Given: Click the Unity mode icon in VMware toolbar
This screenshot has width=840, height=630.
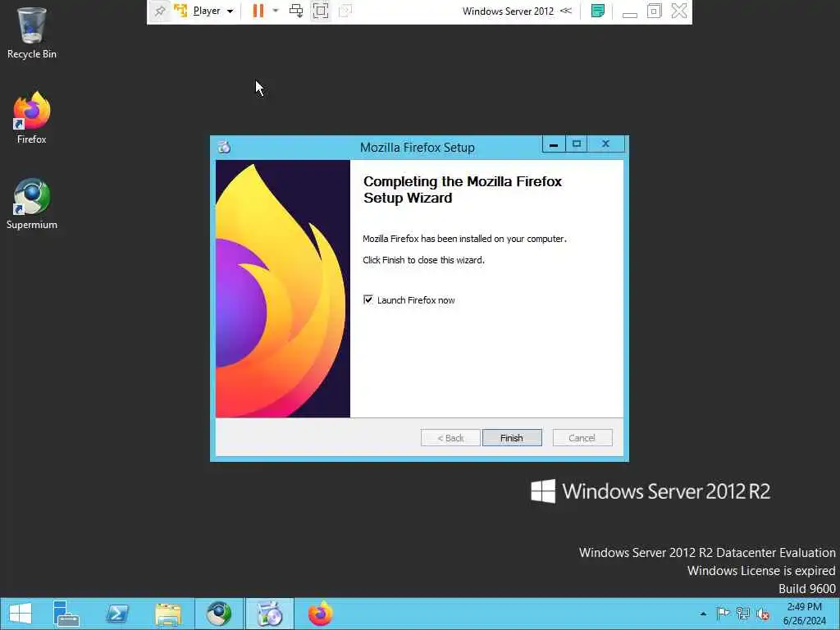Looking at the screenshot, I should point(345,11).
